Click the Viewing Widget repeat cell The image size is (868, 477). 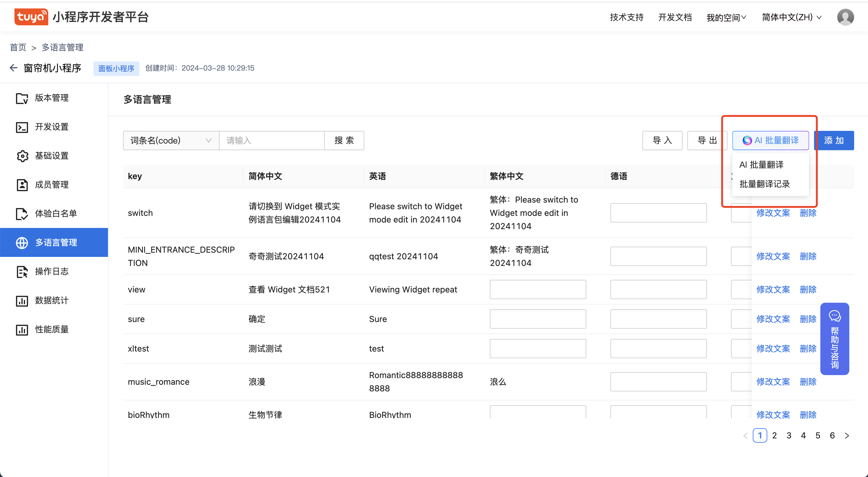pos(413,289)
